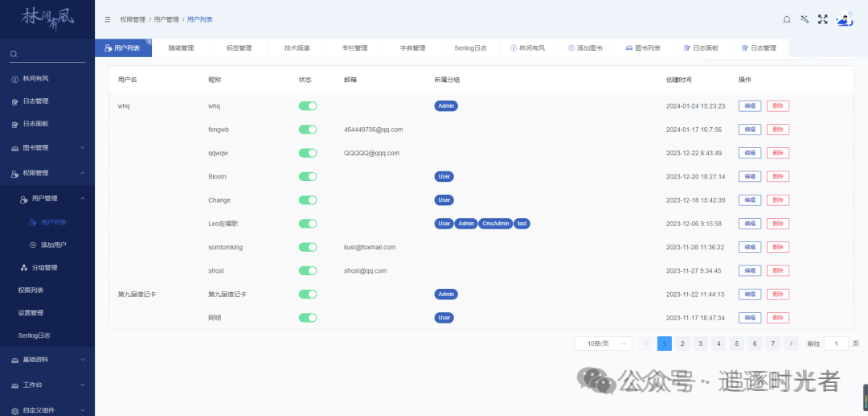Open the notification bell icon
The image size is (868, 416).
point(787,19)
